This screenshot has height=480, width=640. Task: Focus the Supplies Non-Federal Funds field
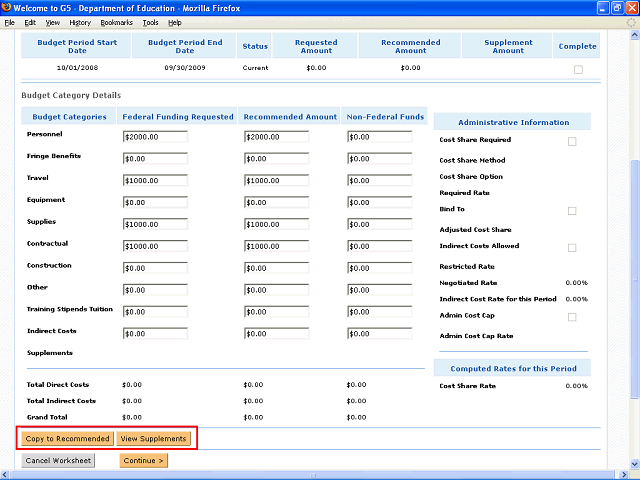379,225
